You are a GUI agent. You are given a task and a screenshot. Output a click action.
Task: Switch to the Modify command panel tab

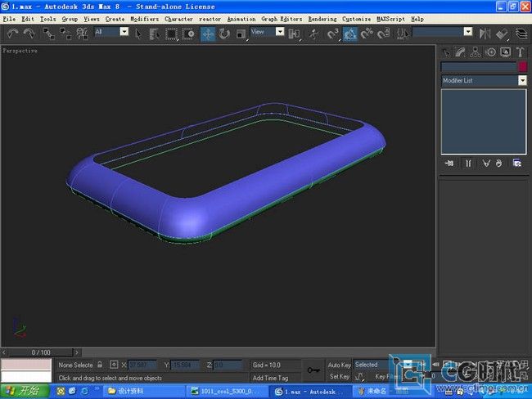click(x=461, y=52)
